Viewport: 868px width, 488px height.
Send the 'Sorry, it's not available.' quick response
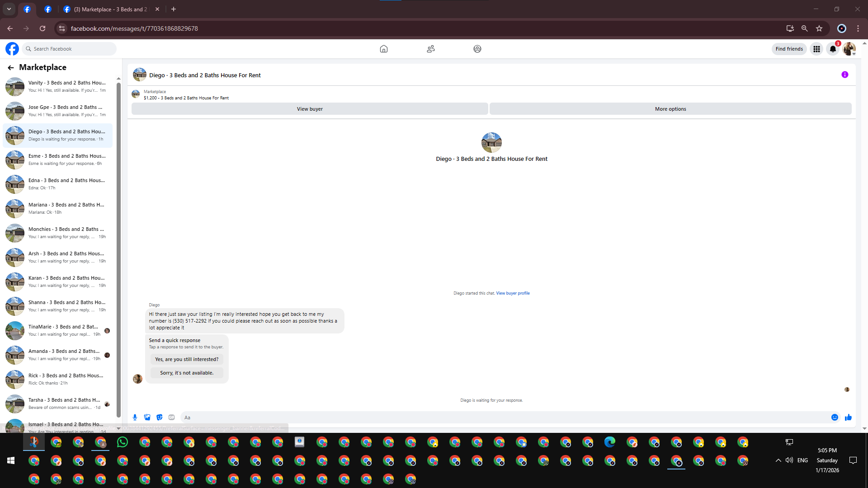(187, 373)
